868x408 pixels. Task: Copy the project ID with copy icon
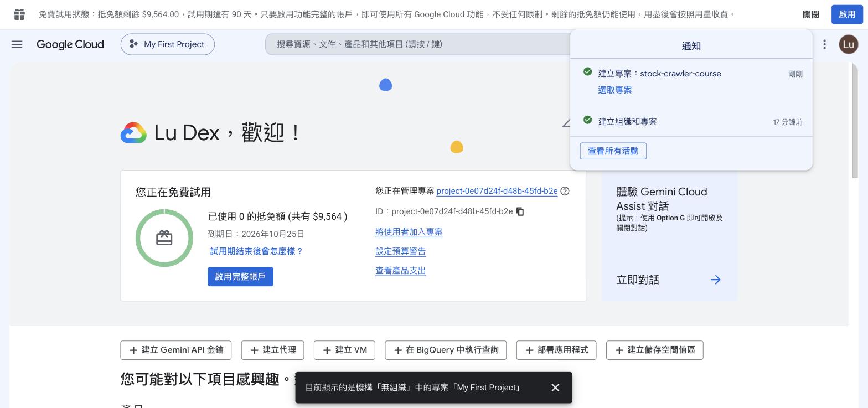(x=520, y=211)
